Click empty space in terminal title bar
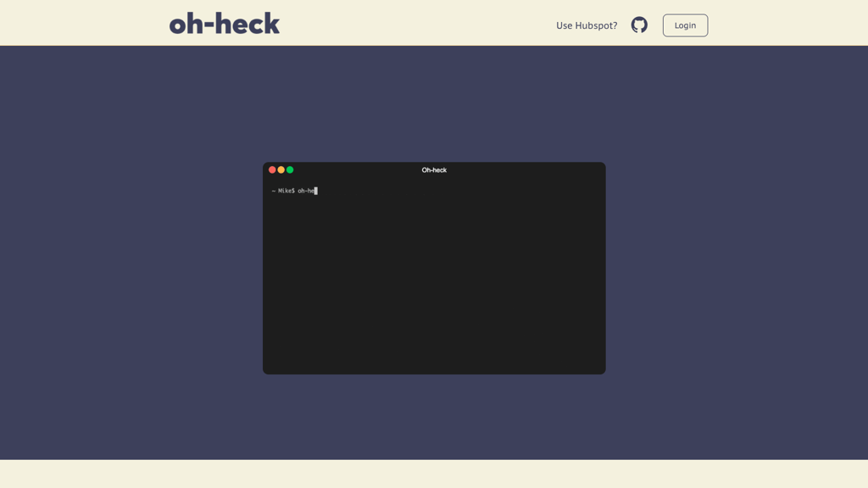The height and width of the screenshot is (488, 868). pyautogui.click(x=526, y=170)
